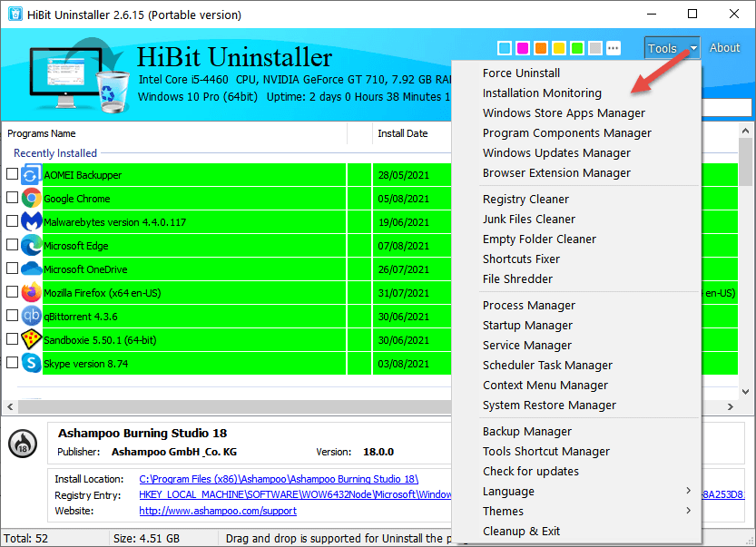Click the Sandboxie program icon
Image resolution: width=756 pixels, height=547 pixels.
[x=31, y=339]
